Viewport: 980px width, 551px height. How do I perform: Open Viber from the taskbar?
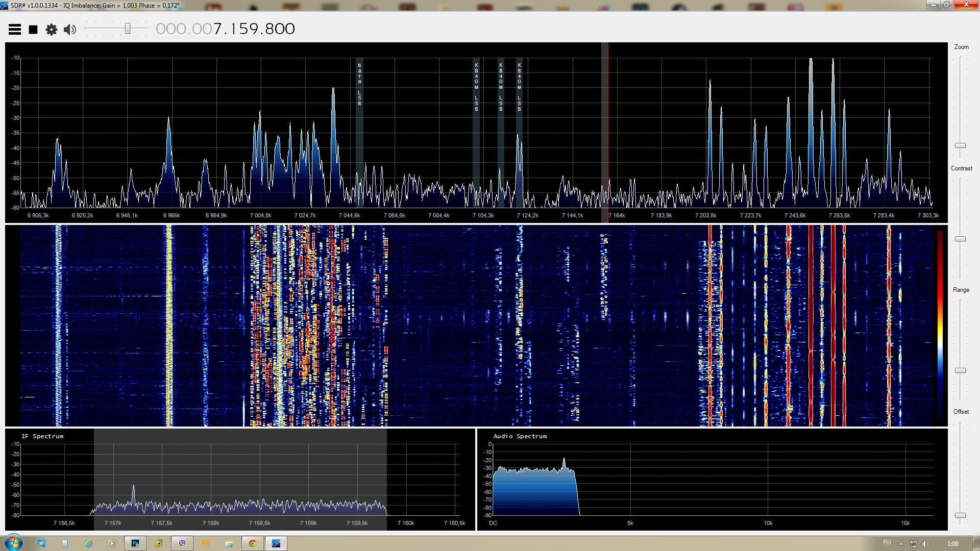pos(182,543)
